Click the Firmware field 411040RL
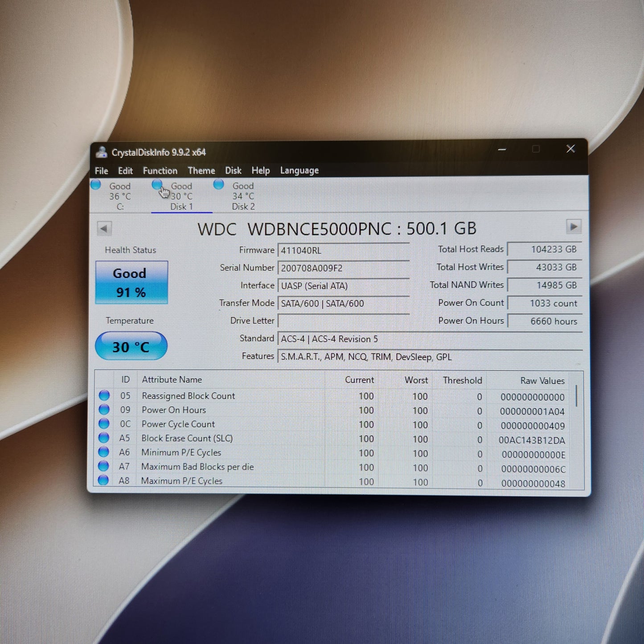Viewport: 644px width, 644px height. pyautogui.click(x=344, y=250)
